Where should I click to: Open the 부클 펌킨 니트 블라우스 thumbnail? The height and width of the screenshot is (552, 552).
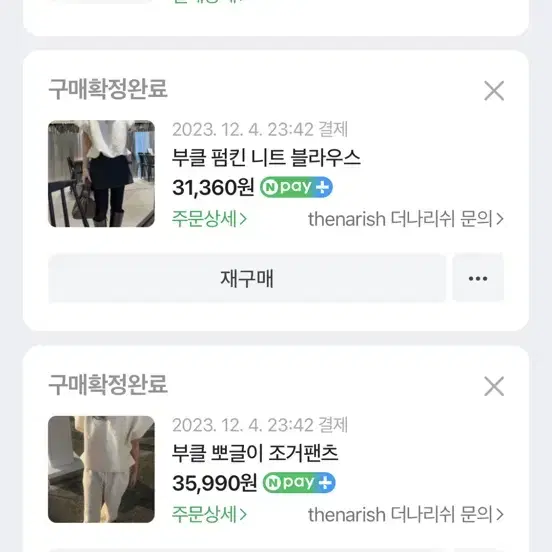pyautogui.click(x=101, y=174)
